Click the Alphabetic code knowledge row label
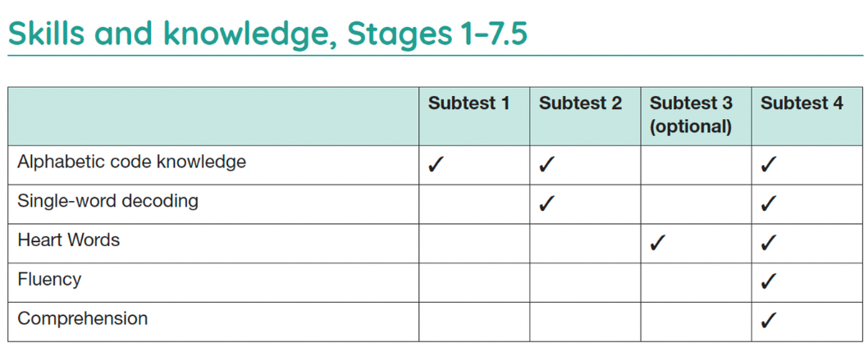868x352 pixels. (x=131, y=162)
